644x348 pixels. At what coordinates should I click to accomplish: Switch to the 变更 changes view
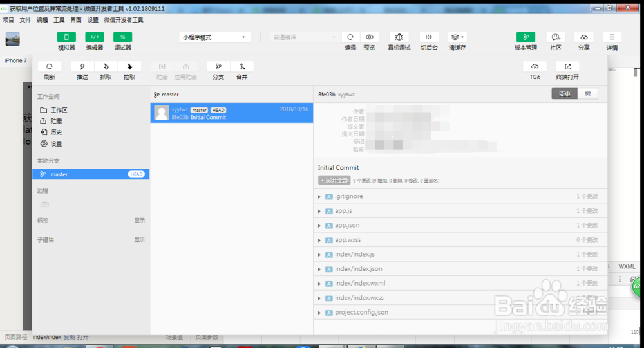coord(564,94)
